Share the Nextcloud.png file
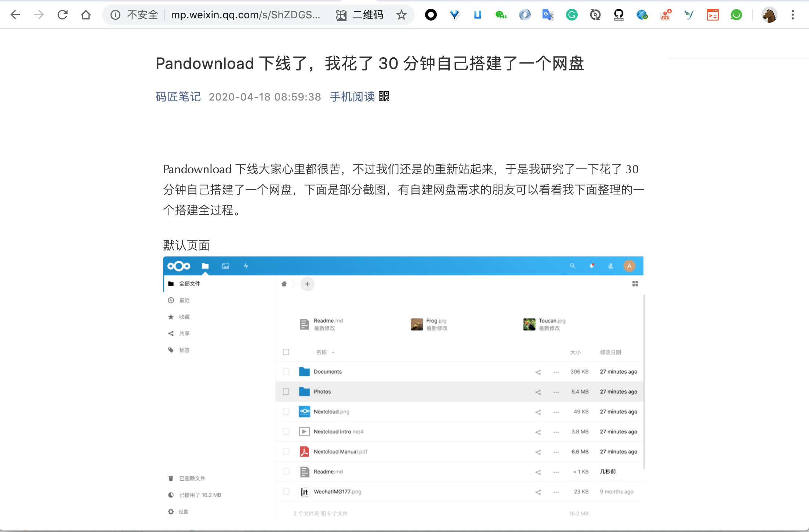Screen dimensions: 809x532 (538, 412)
